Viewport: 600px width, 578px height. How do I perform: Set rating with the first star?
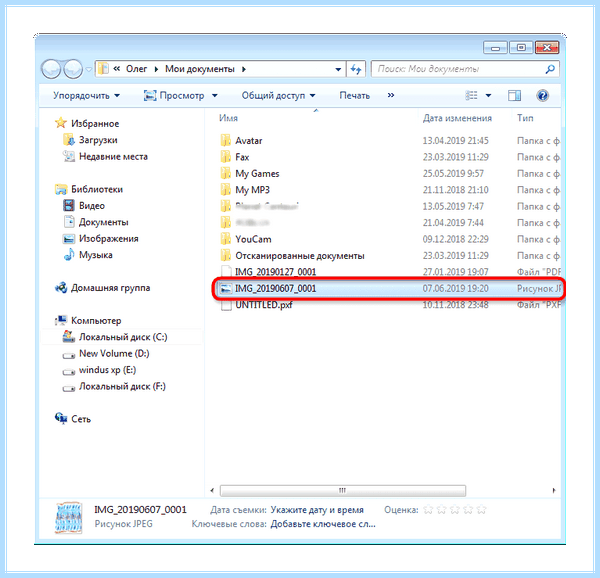428,510
